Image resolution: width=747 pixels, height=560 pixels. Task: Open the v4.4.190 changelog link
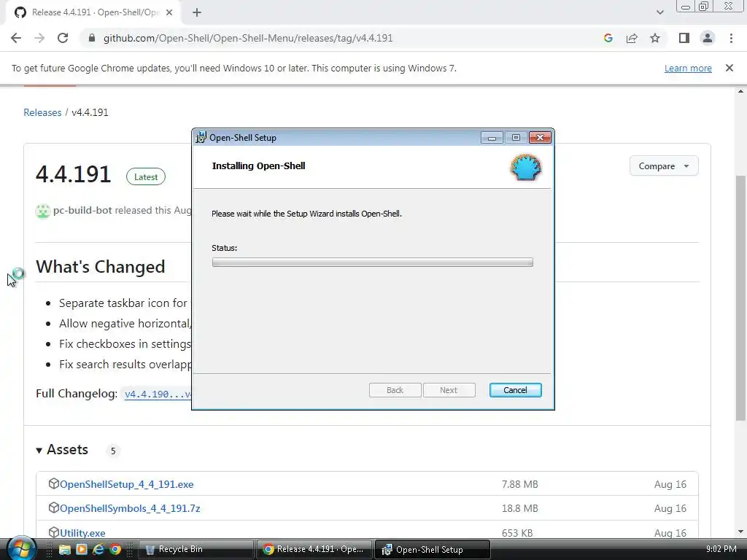pyautogui.click(x=158, y=394)
